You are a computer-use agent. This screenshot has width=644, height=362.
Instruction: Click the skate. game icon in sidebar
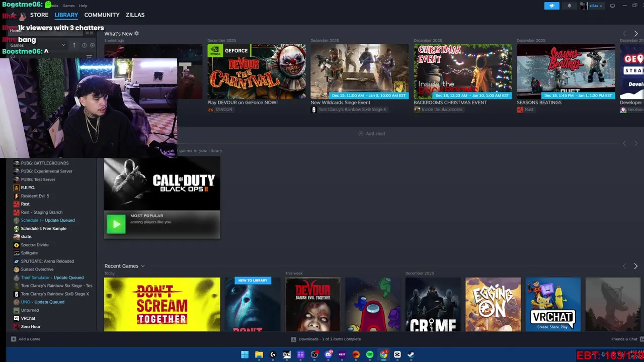tap(16, 236)
